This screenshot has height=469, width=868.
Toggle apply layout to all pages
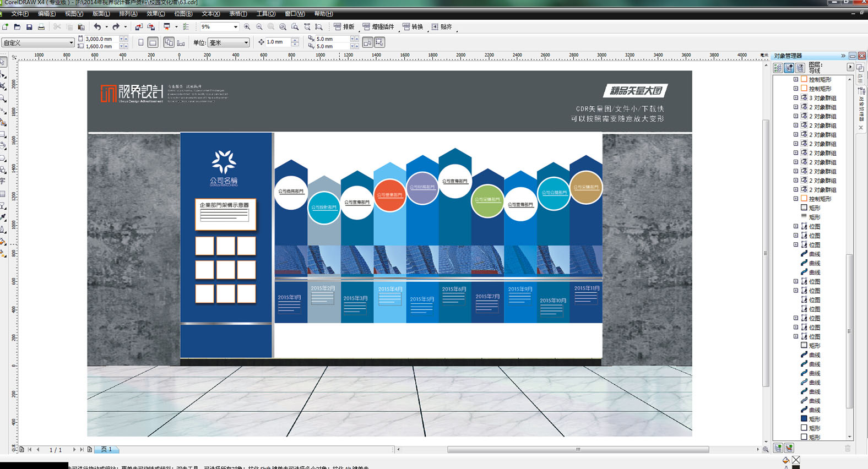click(169, 42)
